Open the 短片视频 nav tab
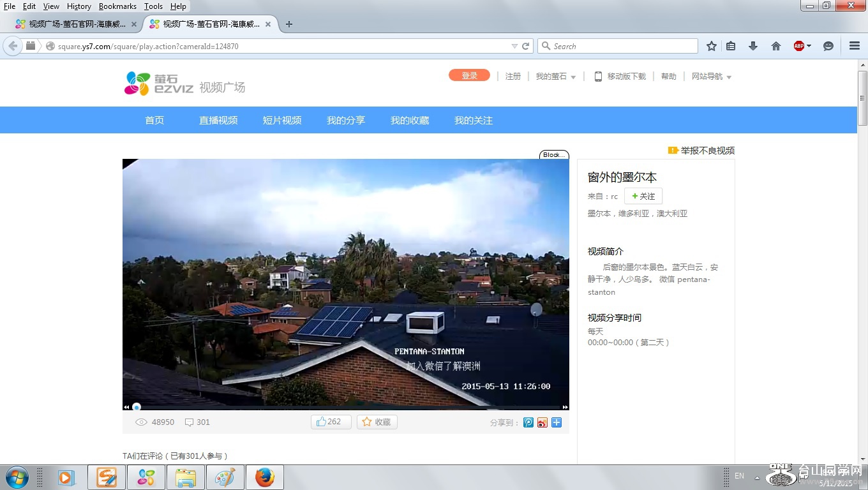Image resolution: width=868 pixels, height=490 pixels. [282, 120]
